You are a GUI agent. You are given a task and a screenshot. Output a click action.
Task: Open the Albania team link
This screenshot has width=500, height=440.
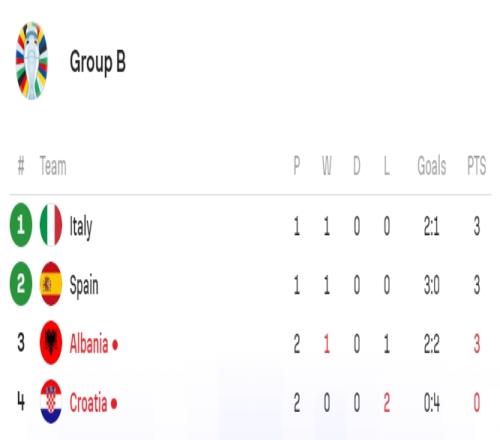pyautogui.click(x=89, y=344)
